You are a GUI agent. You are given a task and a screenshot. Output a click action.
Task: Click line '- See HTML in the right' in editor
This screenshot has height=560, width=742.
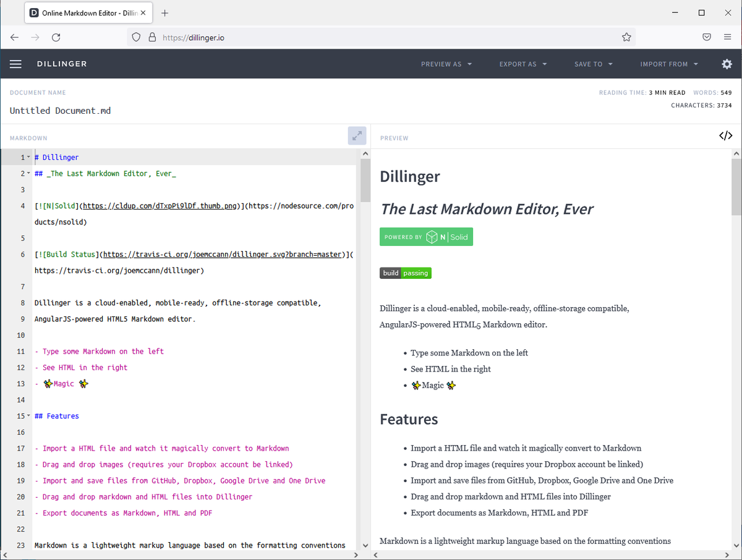coord(81,367)
